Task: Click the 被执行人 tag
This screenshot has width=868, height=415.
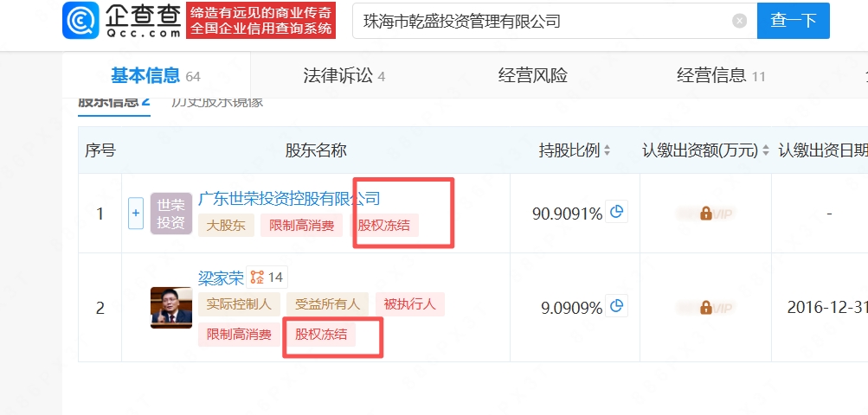Action: coord(409,303)
